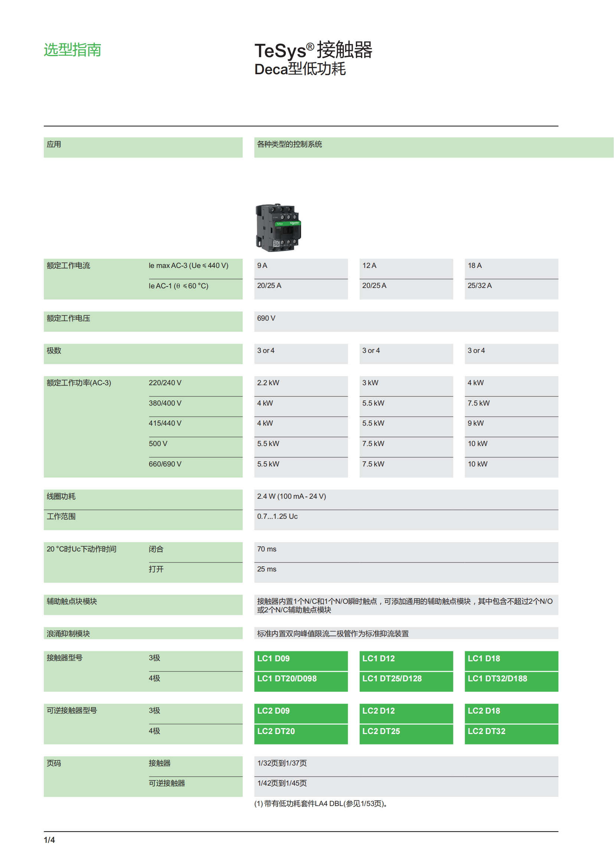
Task: Select the LC1 DT25/D128 model cell
Action: (x=406, y=682)
